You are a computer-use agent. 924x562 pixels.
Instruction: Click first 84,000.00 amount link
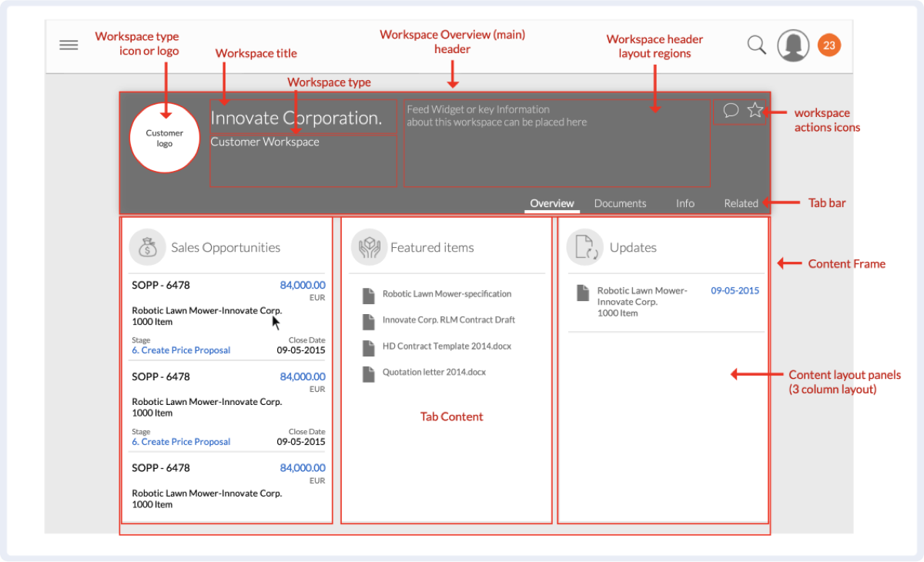[x=303, y=285]
